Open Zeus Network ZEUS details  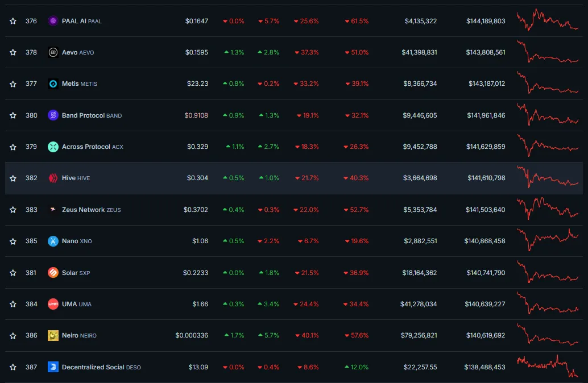pos(91,210)
